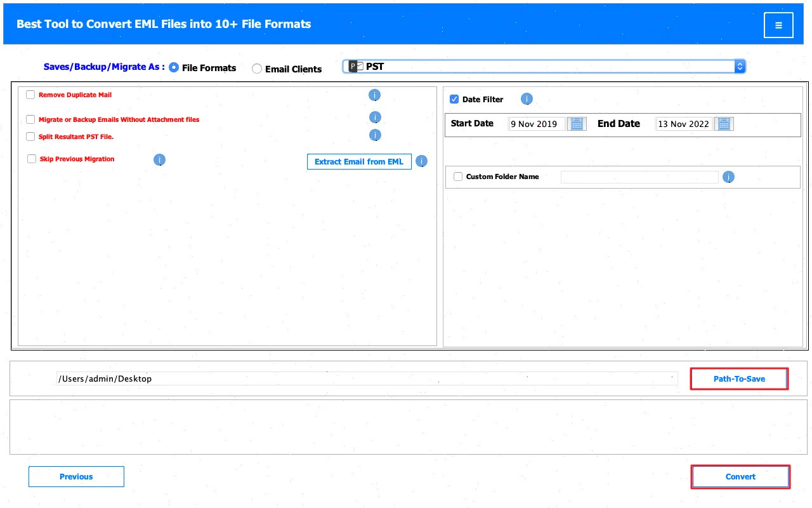This screenshot has height=508, width=812.
Task: Click info icon next to Skip Previous Migration
Action: point(160,159)
